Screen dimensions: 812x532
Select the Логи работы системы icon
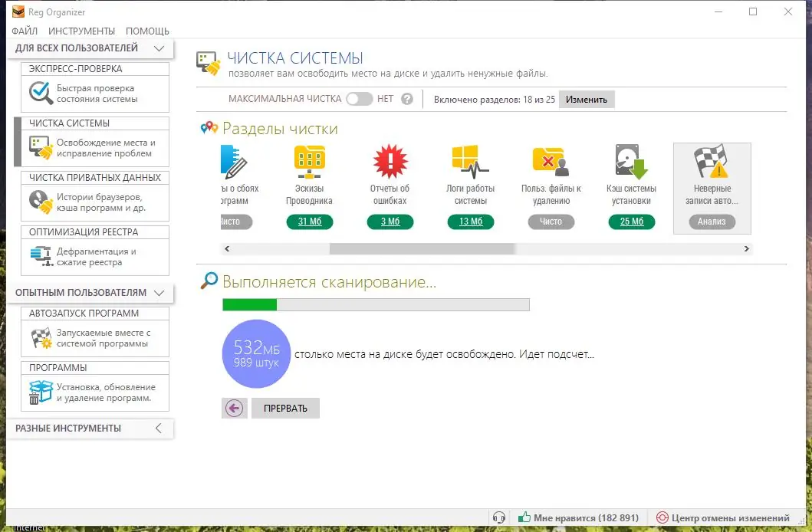(470, 162)
